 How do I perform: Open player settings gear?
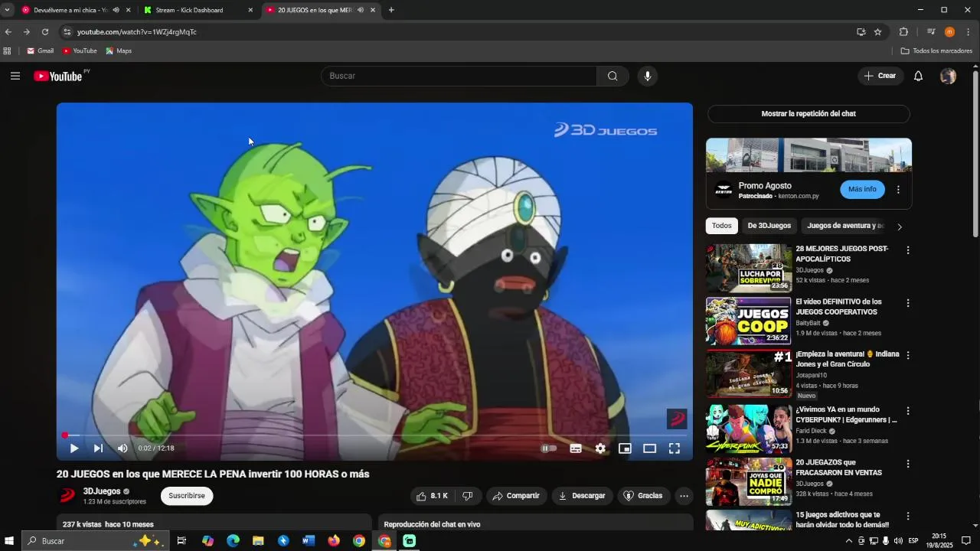tap(600, 448)
